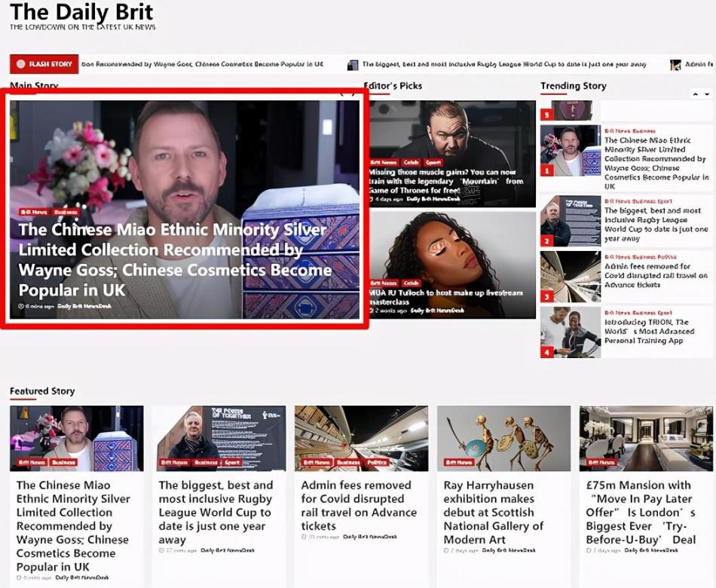Click down arrow in Trending Story header
716x588 pixels.
(707, 93)
